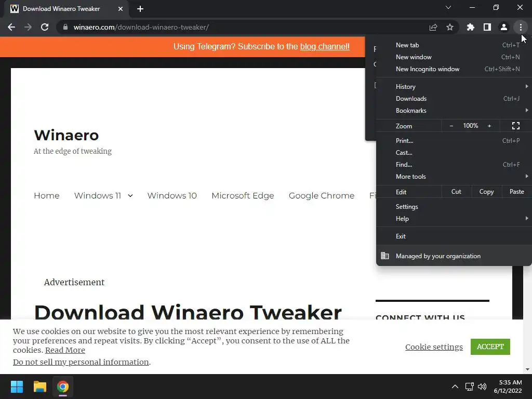Launch File Explorer from the taskbar
This screenshot has width=532, height=399.
coord(39,387)
